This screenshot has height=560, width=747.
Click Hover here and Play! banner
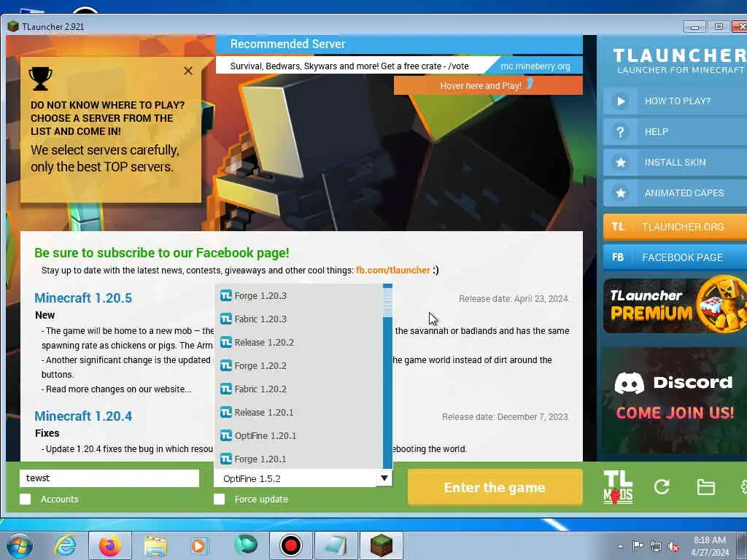pyautogui.click(x=488, y=86)
